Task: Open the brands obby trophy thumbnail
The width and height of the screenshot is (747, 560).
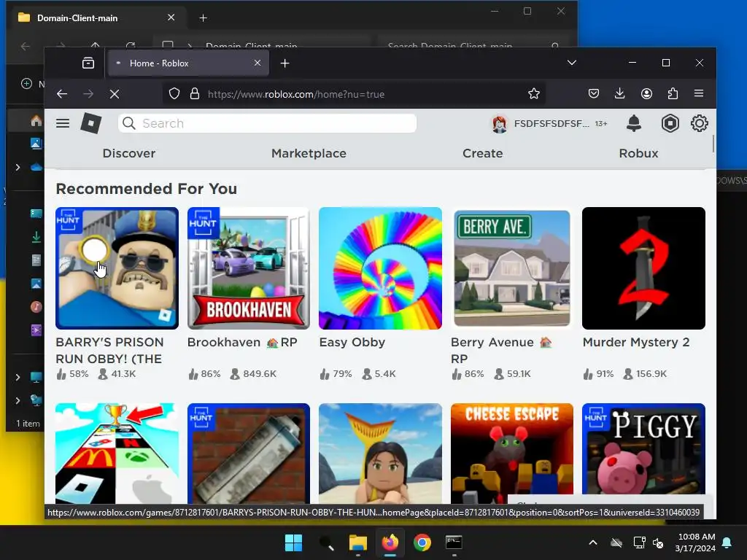Action: pos(117,454)
